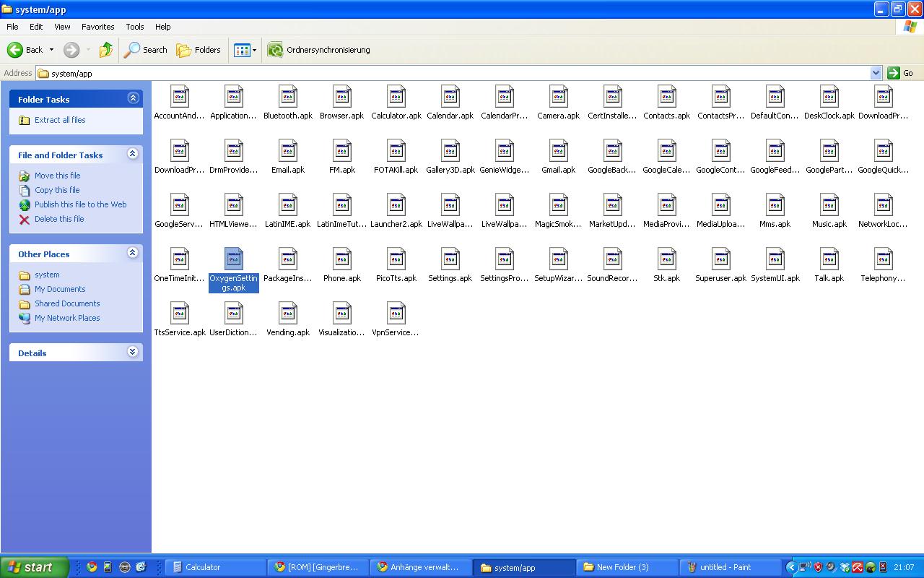Click the Back navigation button

coord(26,50)
